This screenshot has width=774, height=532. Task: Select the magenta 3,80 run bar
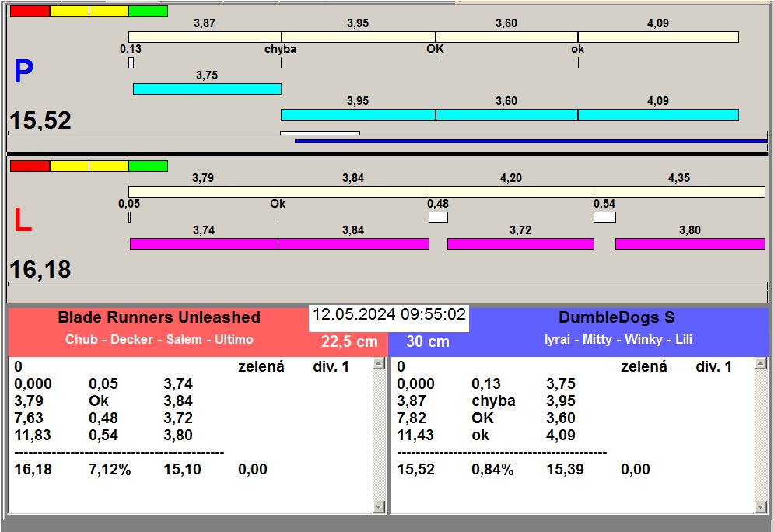point(690,243)
